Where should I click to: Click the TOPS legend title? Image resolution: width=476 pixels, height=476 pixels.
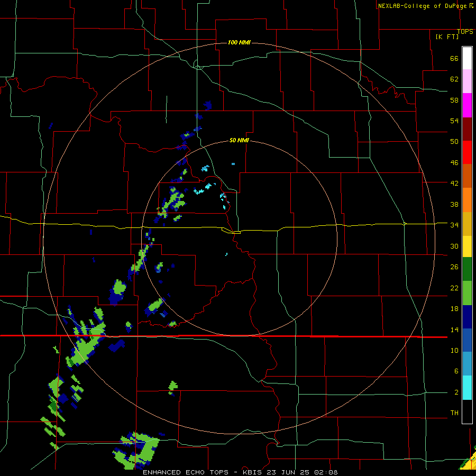pyautogui.click(x=465, y=31)
